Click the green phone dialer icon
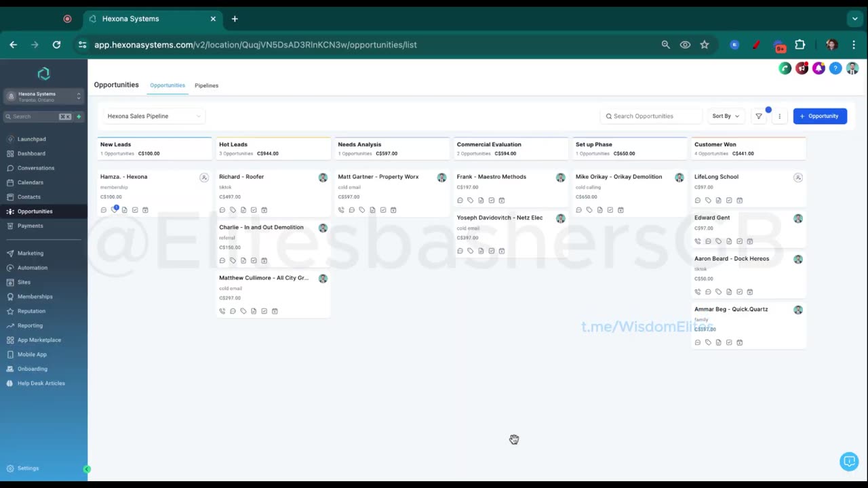868x488 pixels. tap(785, 68)
